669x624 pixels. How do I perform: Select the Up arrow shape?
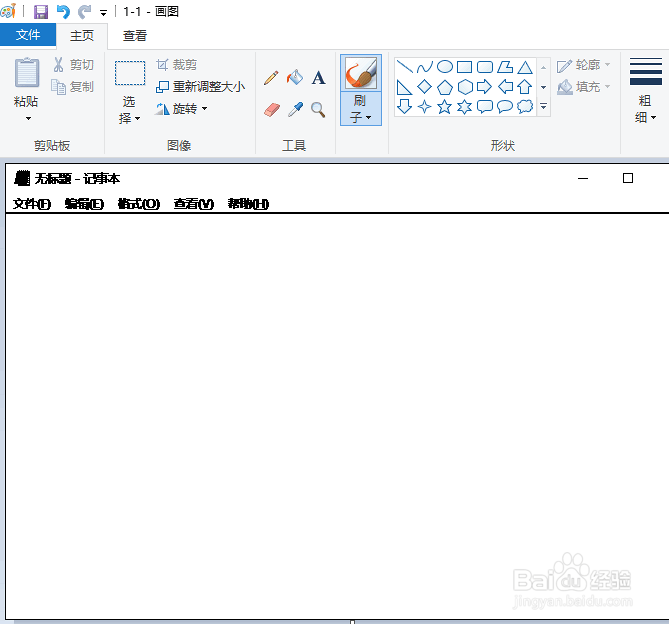pos(525,87)
